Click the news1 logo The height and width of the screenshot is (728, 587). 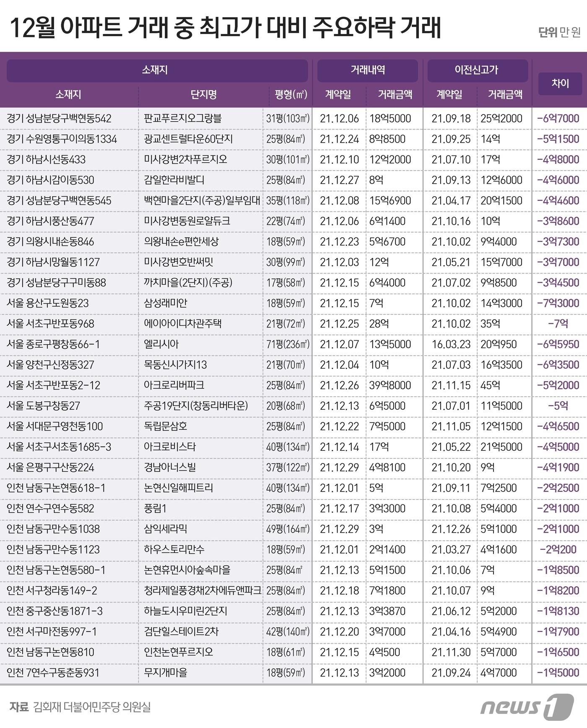click(527, 706)
